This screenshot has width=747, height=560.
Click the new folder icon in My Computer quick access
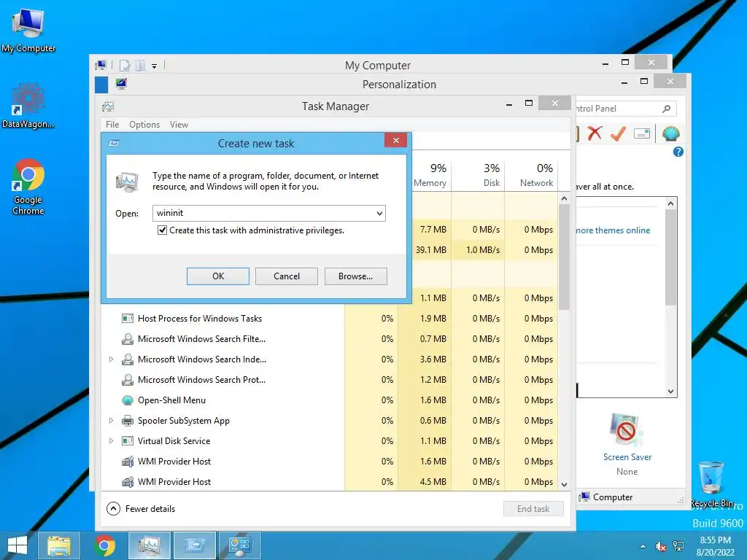[x=140, y=65]
